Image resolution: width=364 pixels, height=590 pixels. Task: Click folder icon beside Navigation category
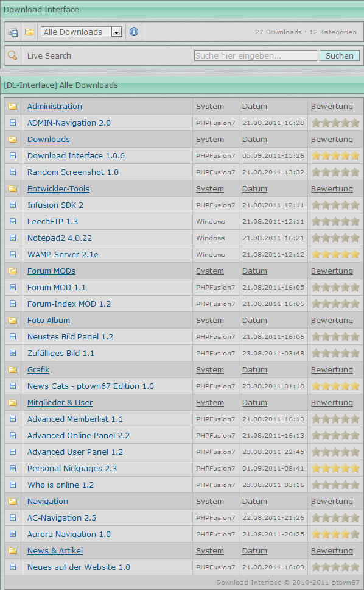point(13,501)
